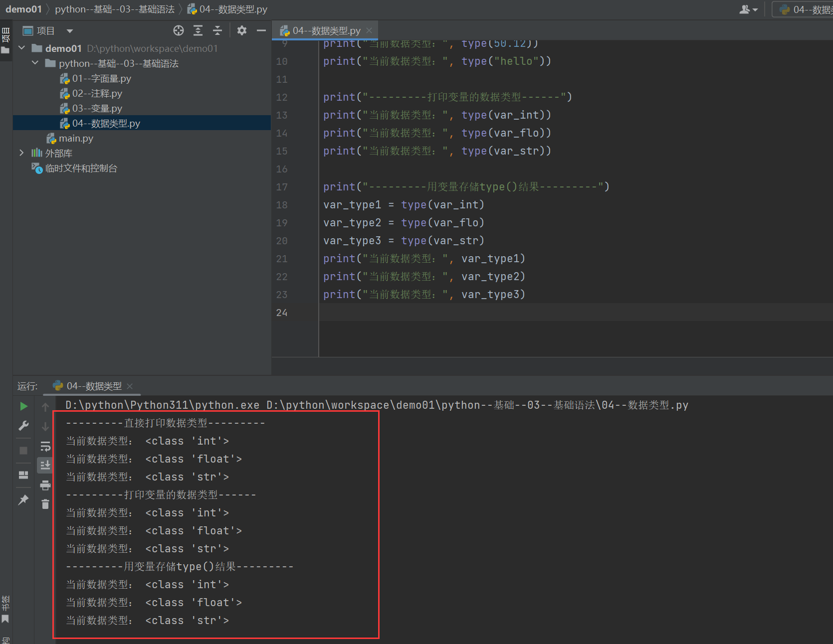Click gutter line number 17
This screenshot has width=833, height=644.
(282, 187)
